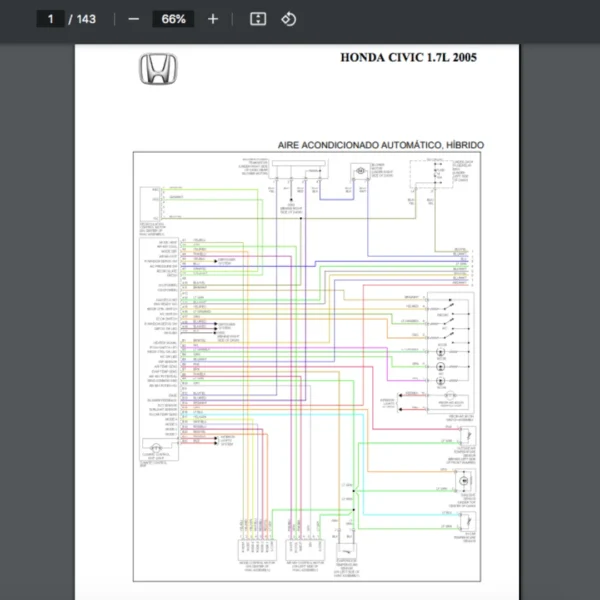600x600 pixels.
Task: Click the zoom out minus icon
Action: coord(134,19)
